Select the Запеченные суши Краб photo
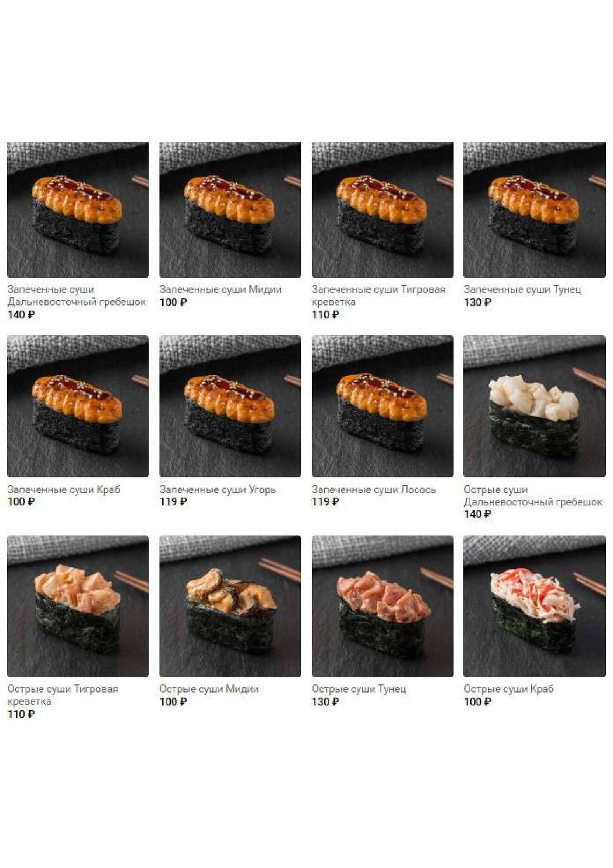 [78, 406]
